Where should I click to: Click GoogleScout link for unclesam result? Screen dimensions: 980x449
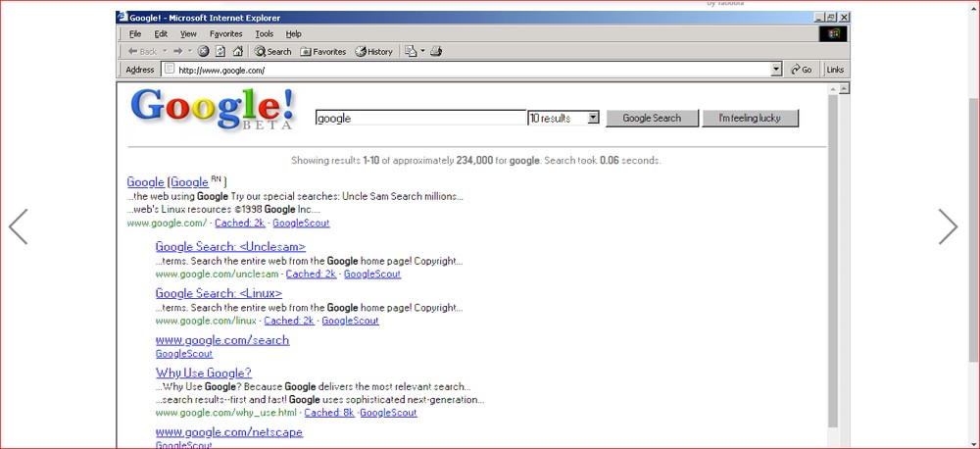pos(372,274)
